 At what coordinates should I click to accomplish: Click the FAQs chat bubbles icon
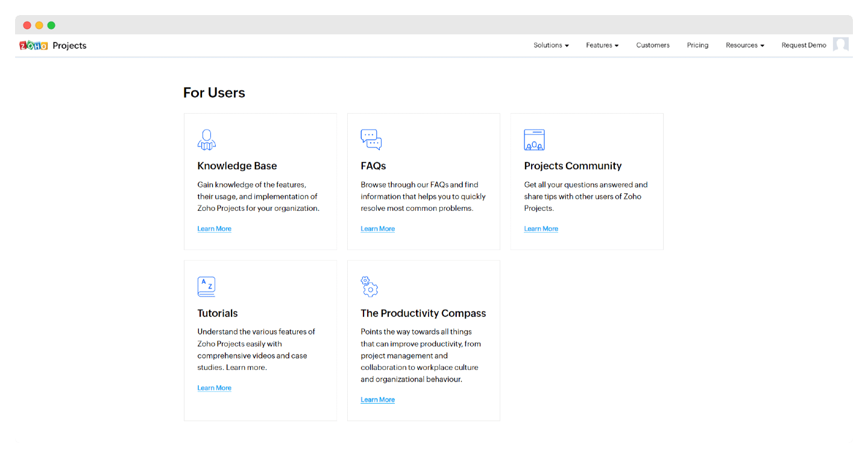371,140
